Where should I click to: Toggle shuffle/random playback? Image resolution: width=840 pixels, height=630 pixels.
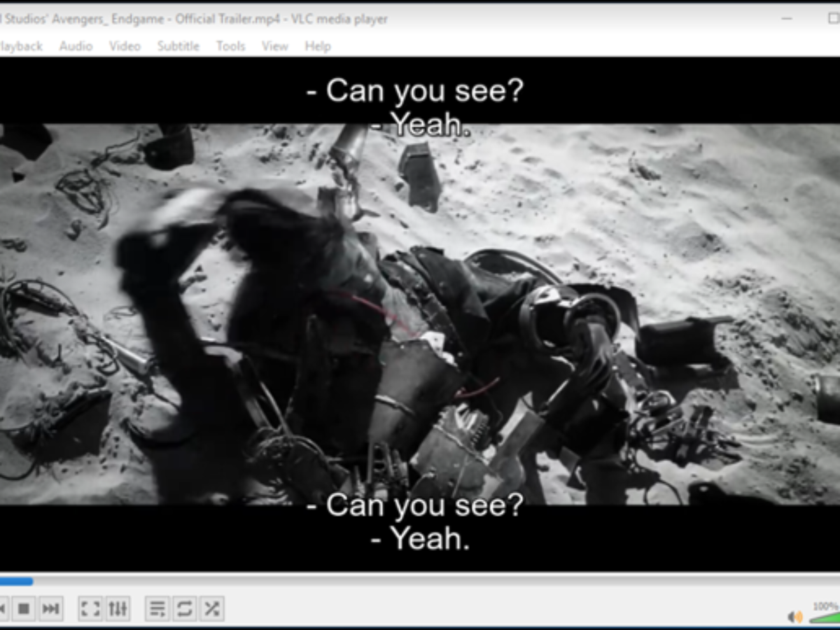[x=211, y=609]
